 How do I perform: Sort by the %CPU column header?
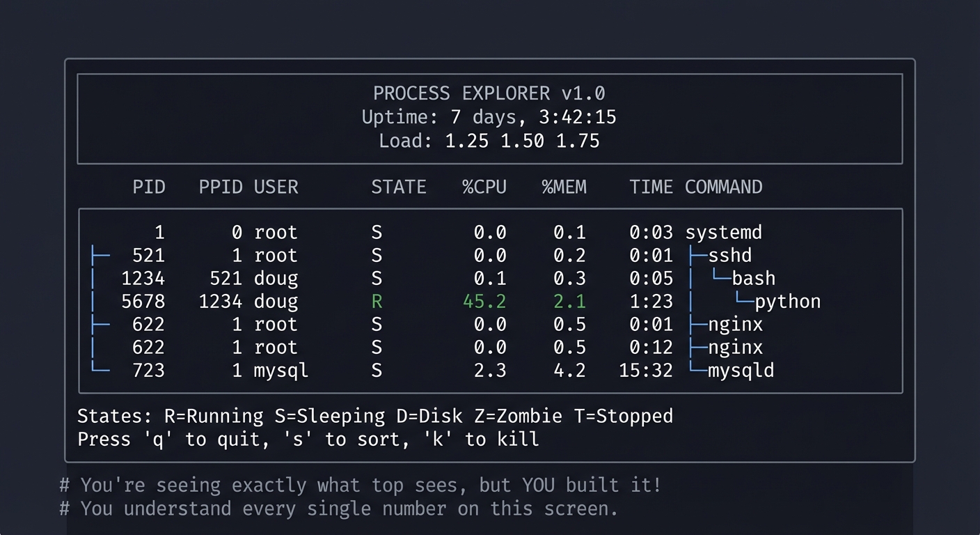point(484,187)
